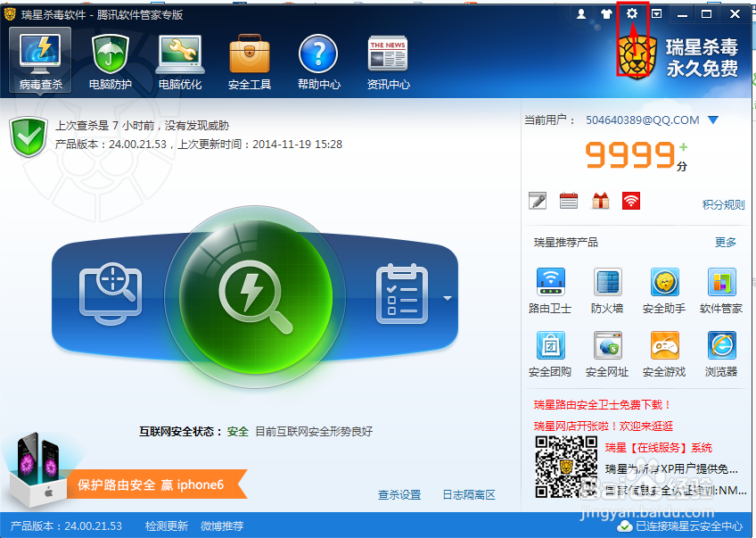Start quick scan with green magnifier button
Viewport: 756px width, 538px height.
point(256,297)
